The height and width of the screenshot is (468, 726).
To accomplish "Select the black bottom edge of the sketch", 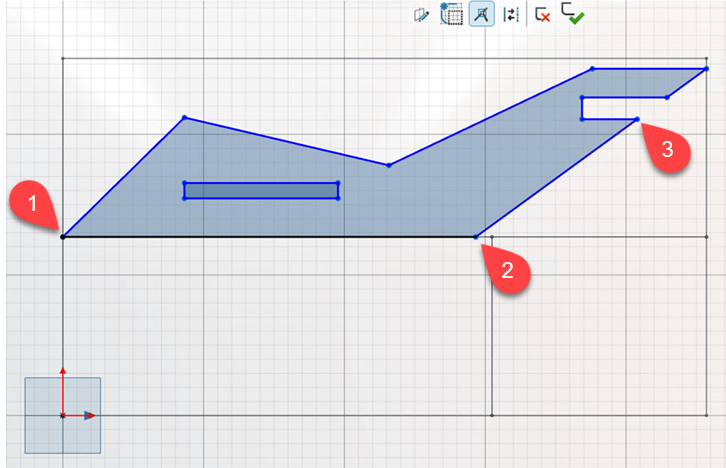I will (x=269, y=237).
